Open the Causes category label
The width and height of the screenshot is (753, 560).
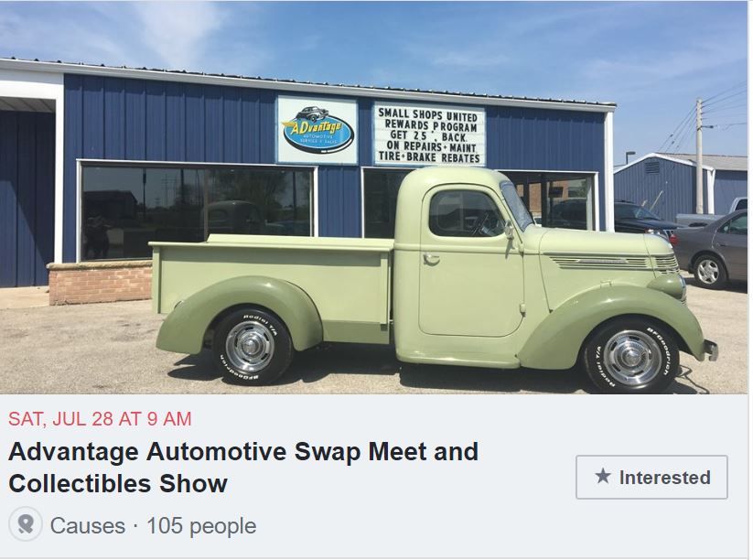tap(88, 525)
